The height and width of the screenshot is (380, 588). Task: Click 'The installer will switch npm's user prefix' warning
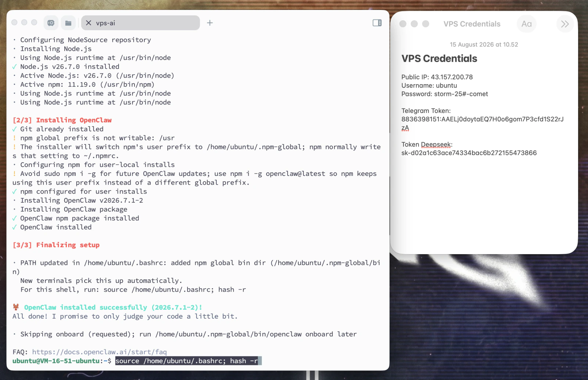pyautogui.click(x=197, y=151)
